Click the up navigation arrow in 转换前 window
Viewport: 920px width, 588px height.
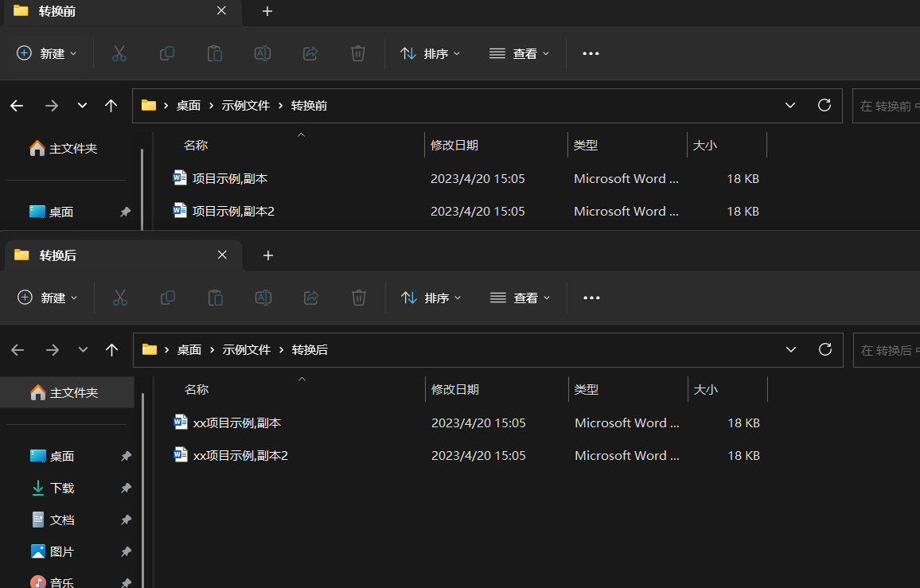(111, 105)
